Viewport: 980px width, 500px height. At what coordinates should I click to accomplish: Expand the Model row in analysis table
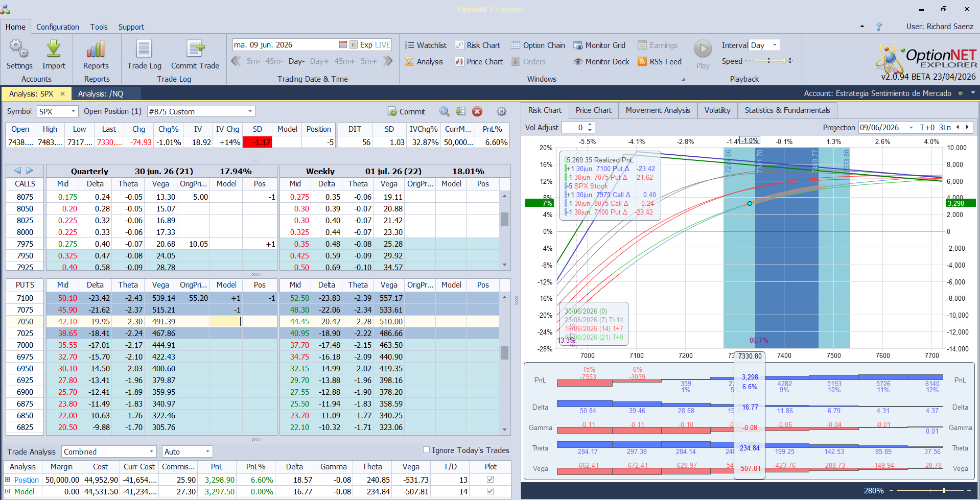(x=8, y=491)
